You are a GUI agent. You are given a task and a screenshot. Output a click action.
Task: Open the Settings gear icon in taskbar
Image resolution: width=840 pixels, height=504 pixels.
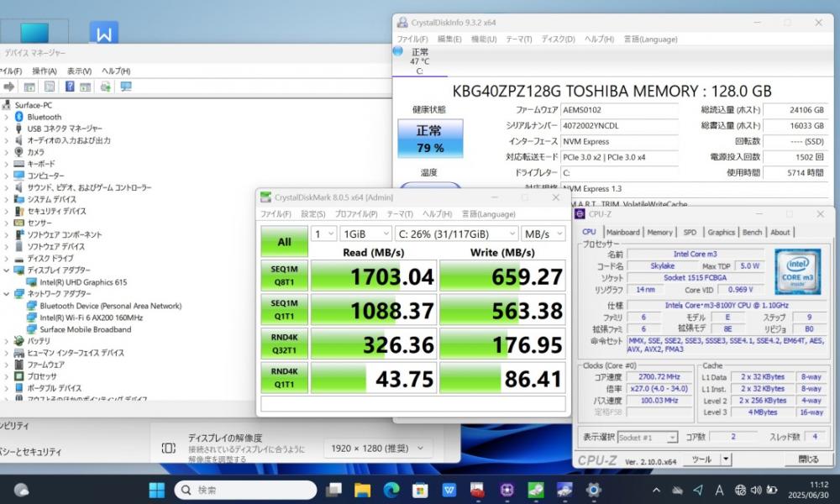coord(593,490)
